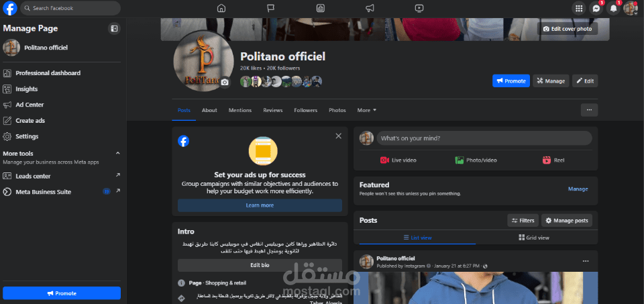
Task: Open Meta Business Suite link
Action: [x=62, y=192]
